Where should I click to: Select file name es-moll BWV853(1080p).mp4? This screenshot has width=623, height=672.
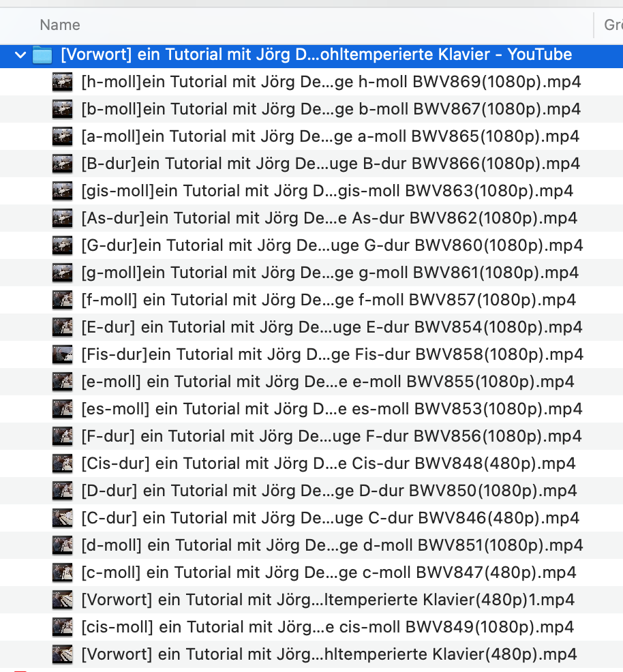pos(332,409)
